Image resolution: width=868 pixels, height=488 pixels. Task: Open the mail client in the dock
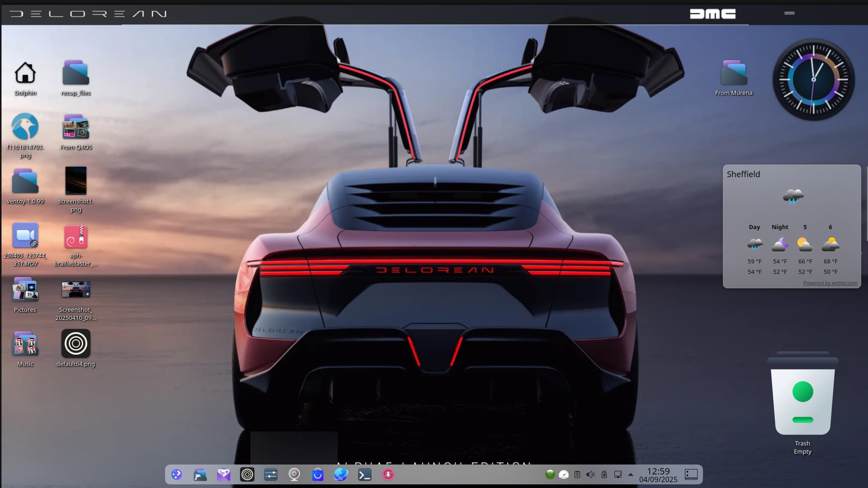click(x=224, y=474)
